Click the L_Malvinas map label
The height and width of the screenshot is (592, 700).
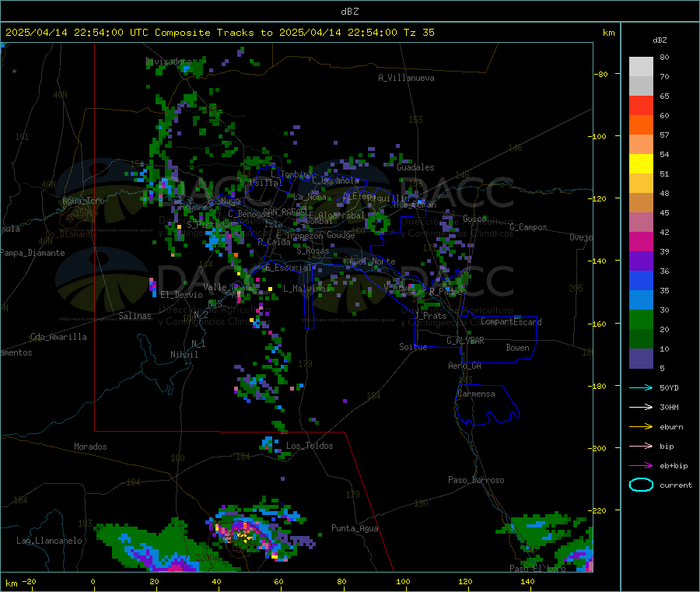point(306,289)
